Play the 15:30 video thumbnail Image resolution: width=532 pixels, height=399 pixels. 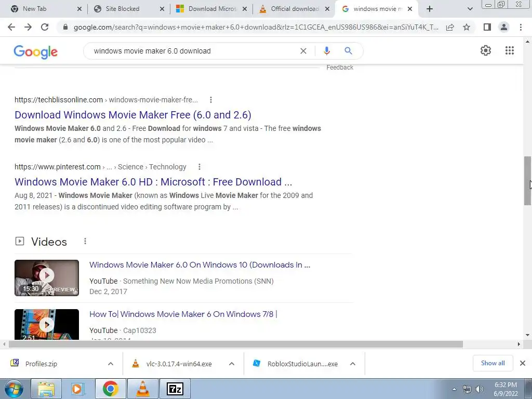46,278
